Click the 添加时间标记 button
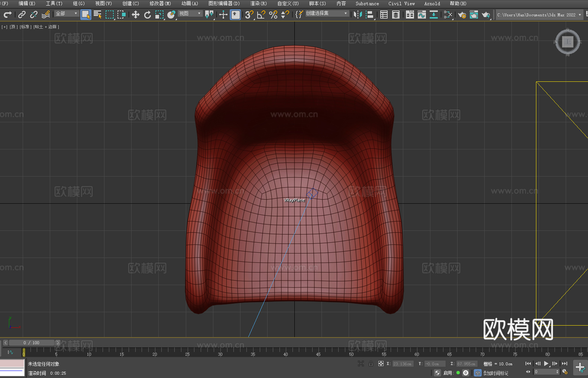 tap(495, 373)
